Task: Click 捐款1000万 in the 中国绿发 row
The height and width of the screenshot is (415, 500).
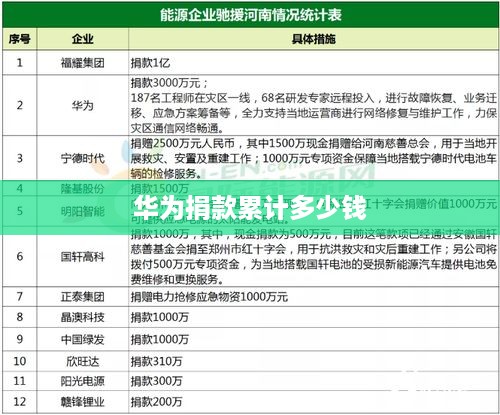Action: (160, 339)
